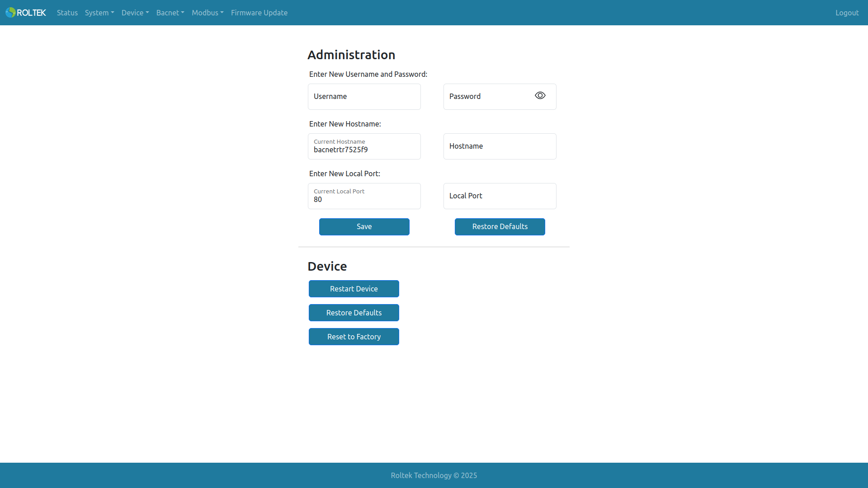Click Restore Defaults in Administration section
Screen dimensions: 868x488
pyautogui.click(x=500, y=227)
